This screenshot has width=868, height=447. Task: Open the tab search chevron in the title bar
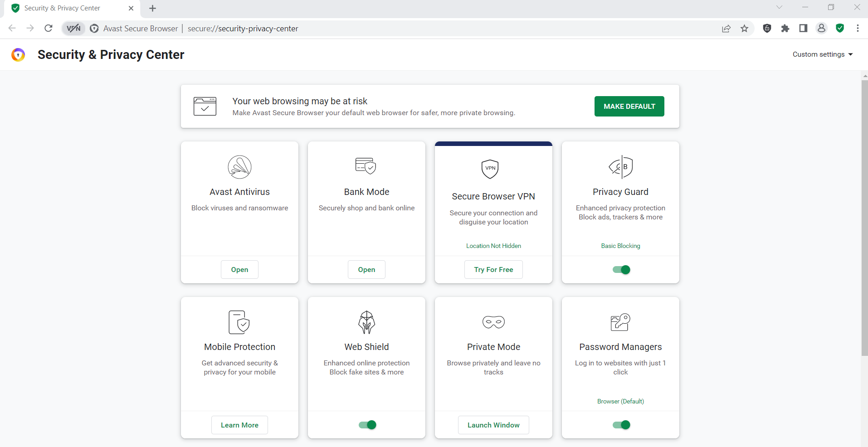[x=779, y=7]
